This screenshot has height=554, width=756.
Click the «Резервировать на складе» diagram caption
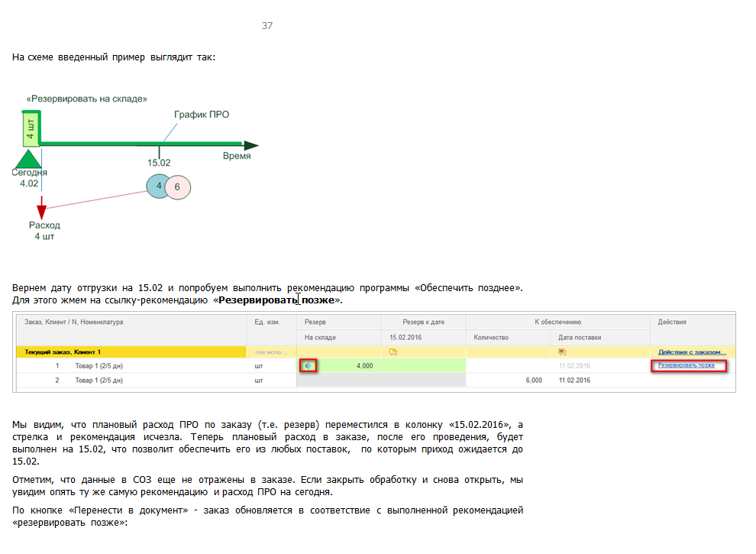(87, 99)
